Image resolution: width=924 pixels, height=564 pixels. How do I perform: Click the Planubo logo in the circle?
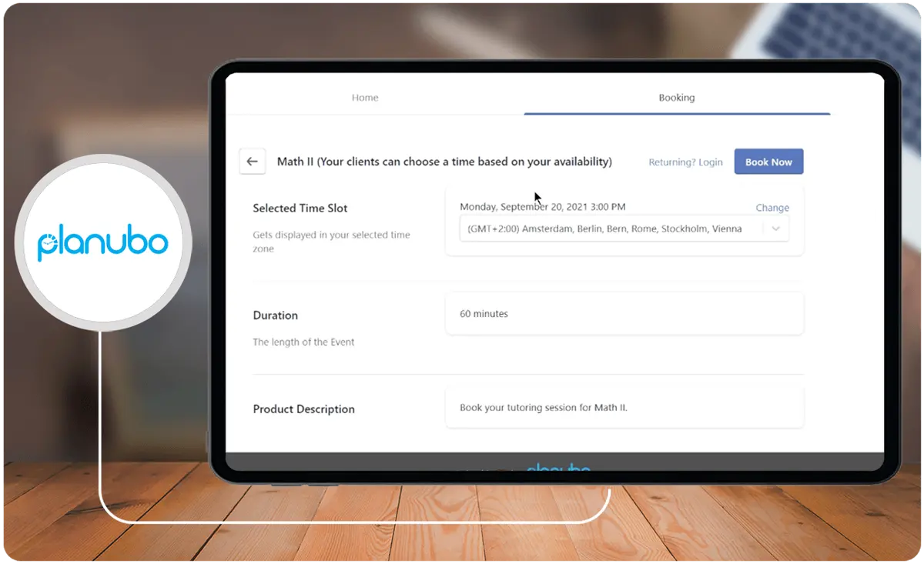[102, 243]
